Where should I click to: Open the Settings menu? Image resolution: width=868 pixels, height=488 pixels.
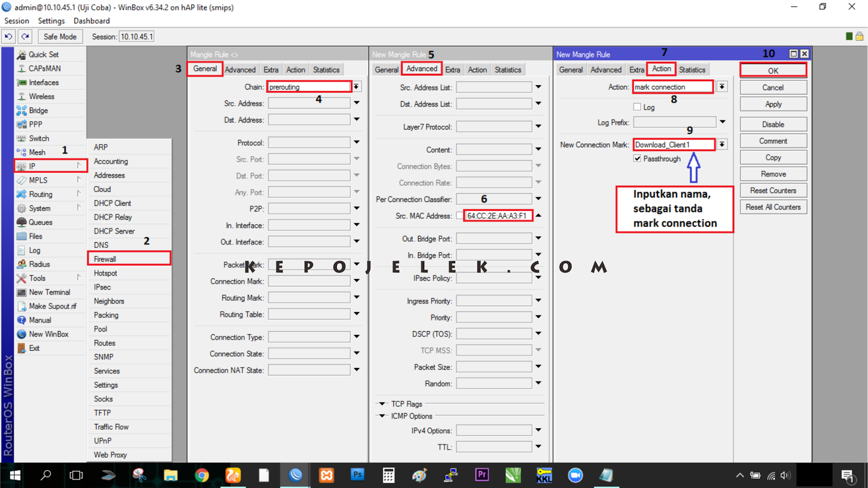[52, 21]
